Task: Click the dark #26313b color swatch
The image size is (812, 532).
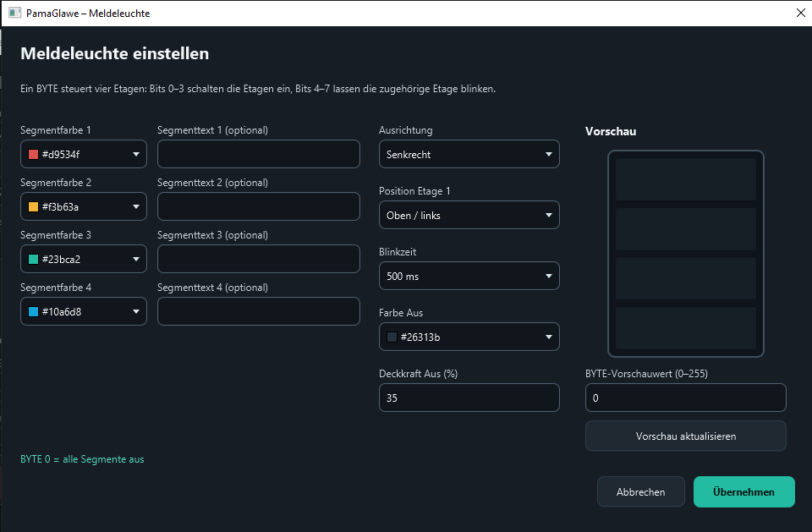Action: point(392,337)
